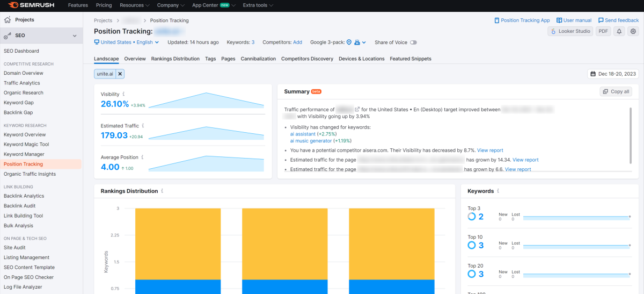The image size is (644, 294).
Task: Open United States English location dropdown
Action: point(126,42)
